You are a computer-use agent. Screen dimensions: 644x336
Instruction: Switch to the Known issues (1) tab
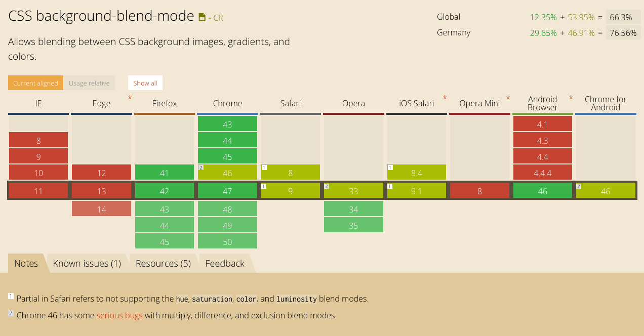click(87, 263)
